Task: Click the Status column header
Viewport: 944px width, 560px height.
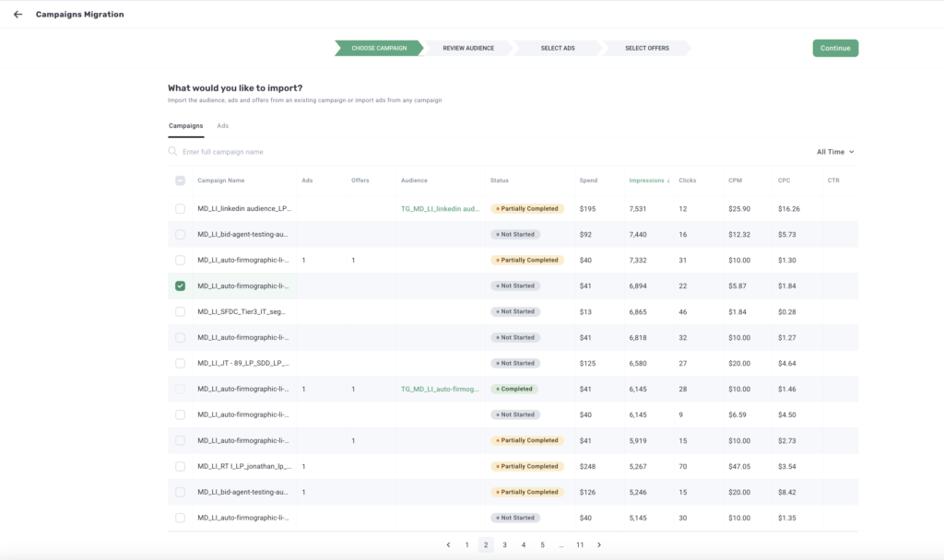Action: (x=499, y=181)
